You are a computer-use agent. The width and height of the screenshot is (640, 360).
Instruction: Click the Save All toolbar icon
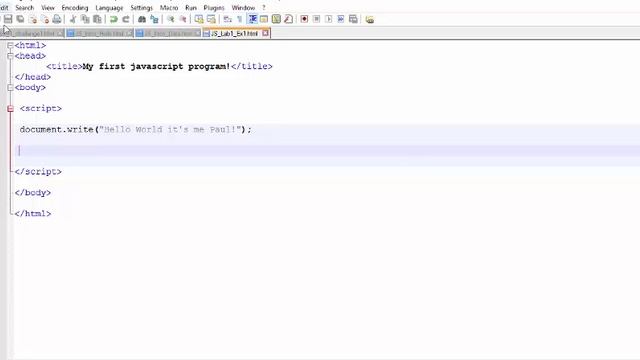(20, 19)
